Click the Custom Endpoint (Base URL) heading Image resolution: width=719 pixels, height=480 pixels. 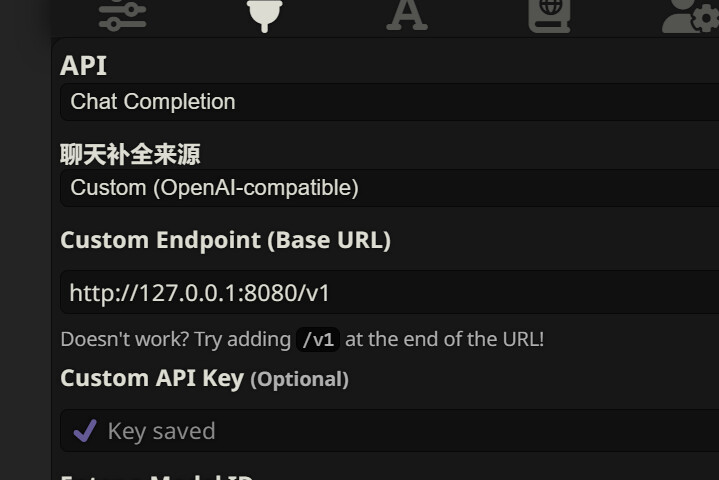click(x=225, y=241)
